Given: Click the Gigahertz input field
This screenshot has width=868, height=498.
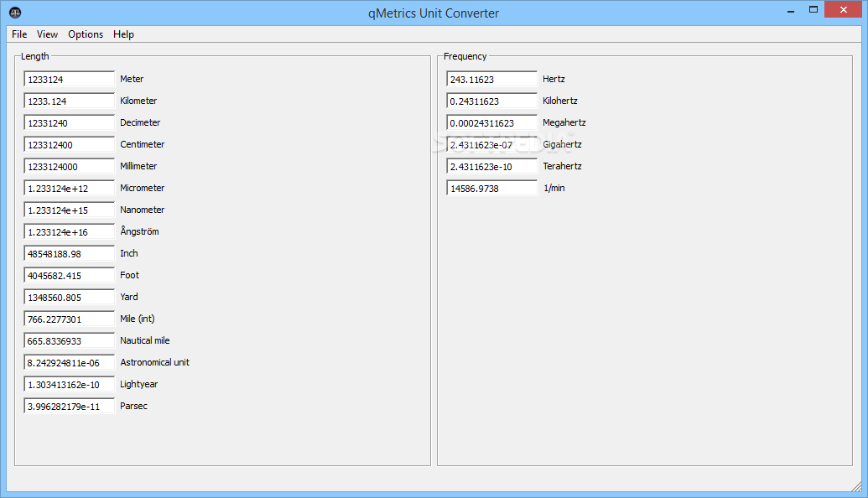Looking at the screenshot, I should pos(491,144).
